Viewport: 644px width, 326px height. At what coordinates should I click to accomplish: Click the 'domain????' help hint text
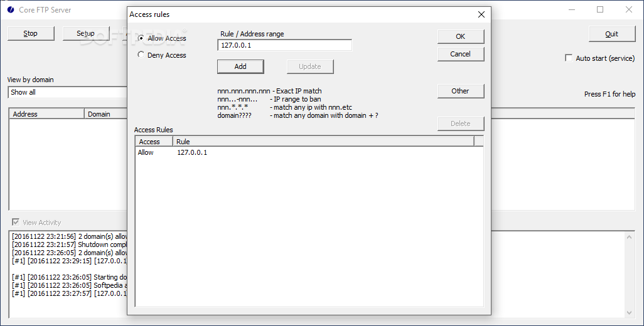coord(234,115)
